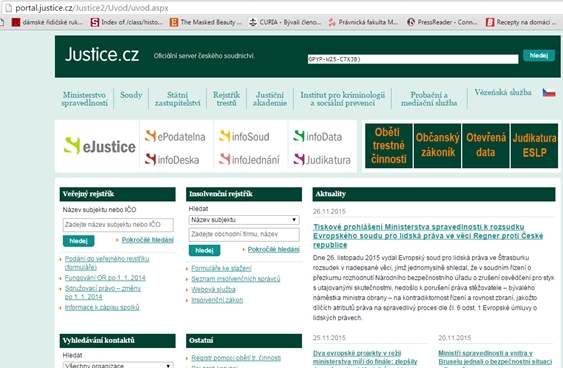The width and height of the screenshot is (563, 368).
Task: Open Ministři spravedlnosti a vnitra article
Action: click(x=495, y=357)
